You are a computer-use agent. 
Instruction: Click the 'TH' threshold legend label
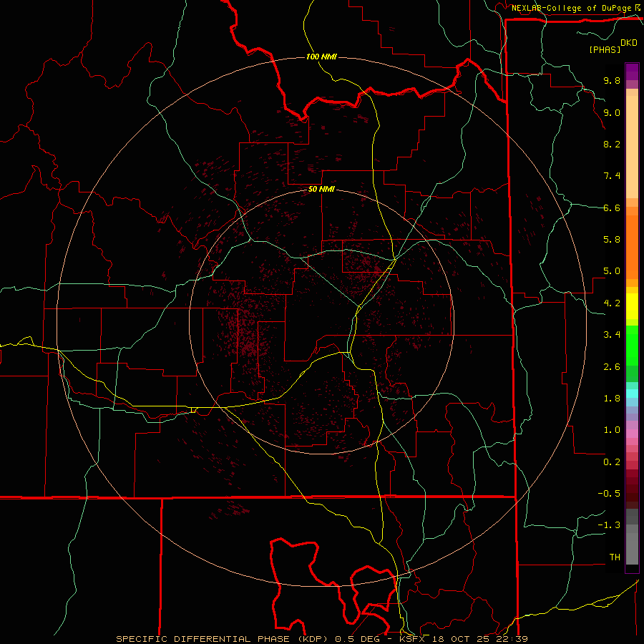[615, 557]
